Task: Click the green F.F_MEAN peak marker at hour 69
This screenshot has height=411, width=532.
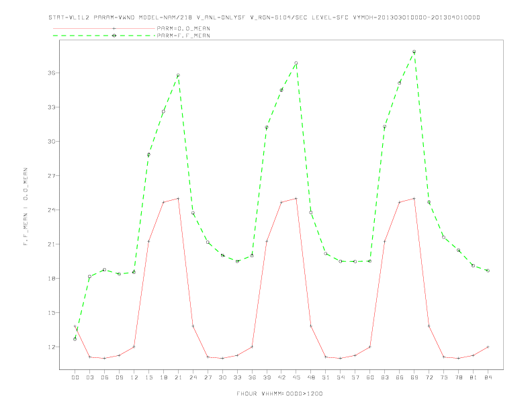Action: 414,52
